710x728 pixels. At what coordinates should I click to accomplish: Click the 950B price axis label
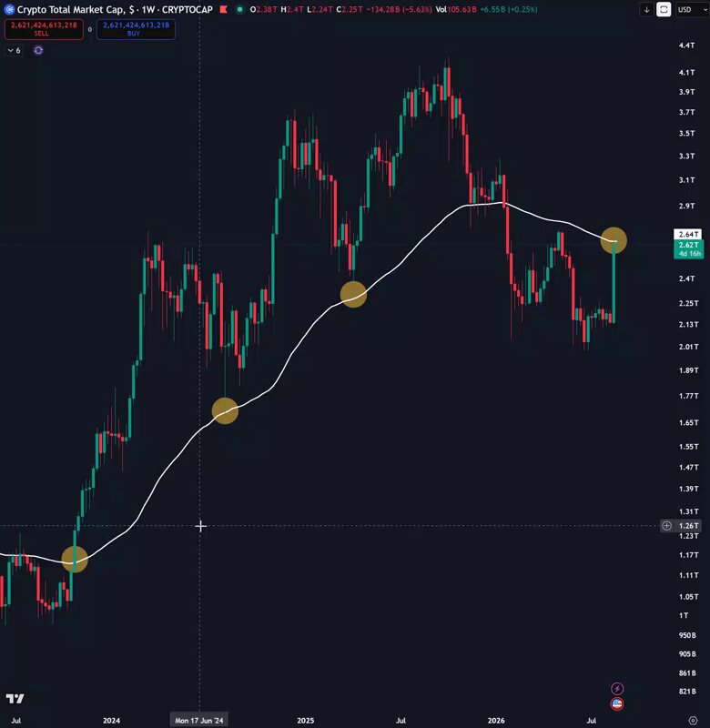tap(687, 635)
